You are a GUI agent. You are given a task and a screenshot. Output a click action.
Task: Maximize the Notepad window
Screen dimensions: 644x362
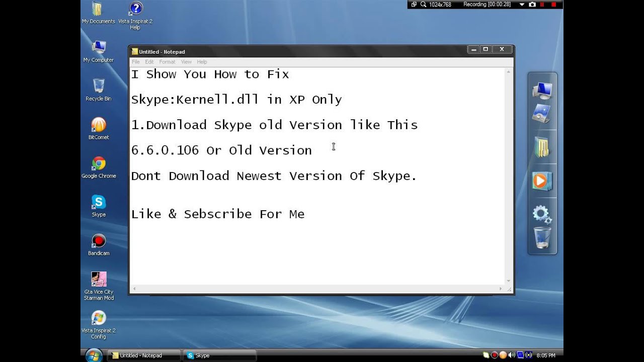(486, 49)
